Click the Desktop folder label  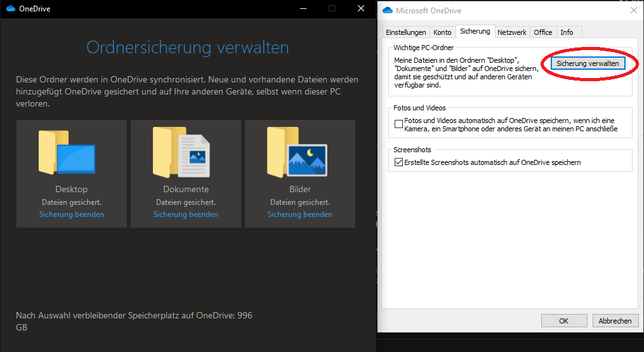[x=72, y=190]
